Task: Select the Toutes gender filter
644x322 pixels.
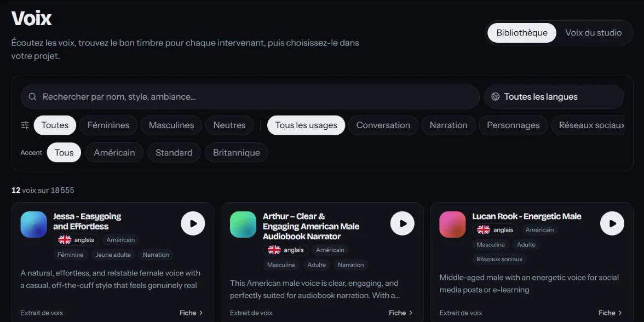Action: pos(55,125)
